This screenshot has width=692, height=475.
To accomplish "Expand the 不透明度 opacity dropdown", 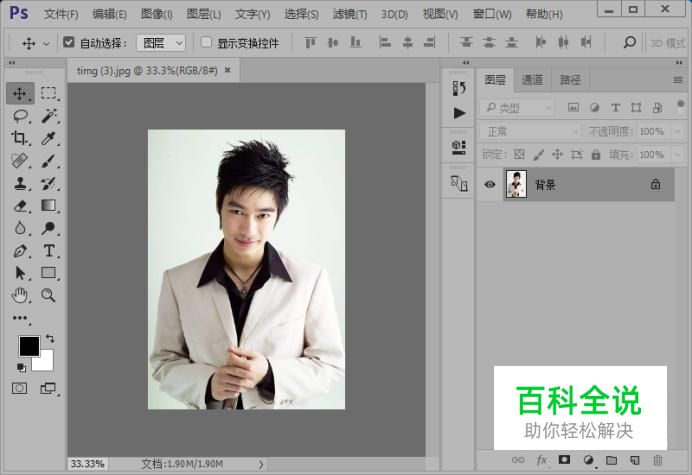I will (677, 132).
